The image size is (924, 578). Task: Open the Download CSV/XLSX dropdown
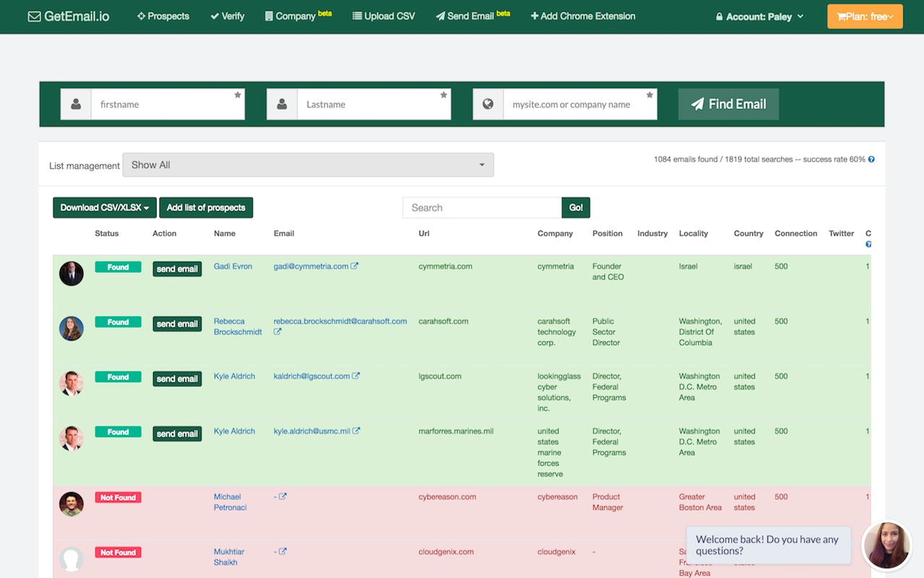click(105, 207)
